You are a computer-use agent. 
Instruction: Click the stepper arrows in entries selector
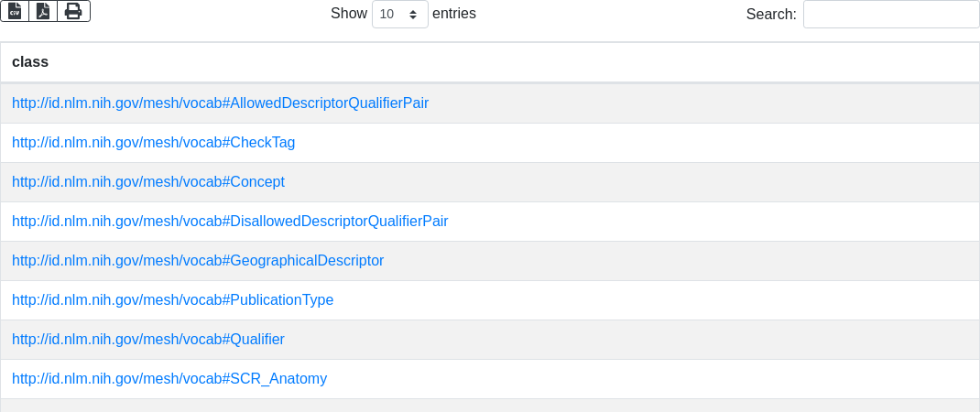click(x=413, y=15)
